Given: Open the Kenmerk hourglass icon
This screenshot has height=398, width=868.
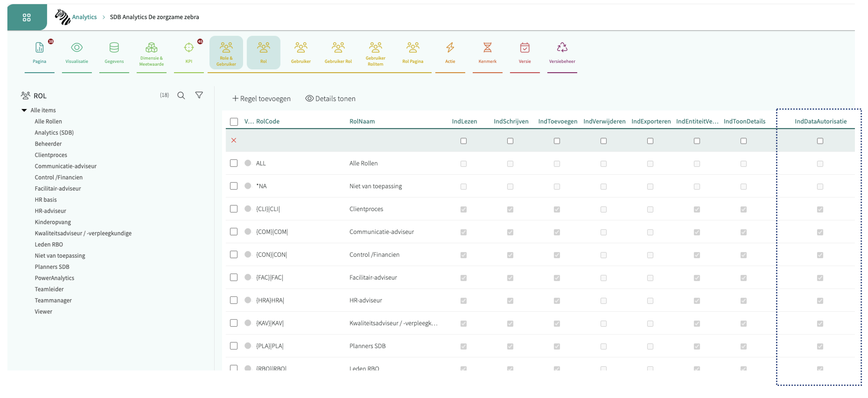Looking at the screenshot, I should pos(487,48).
